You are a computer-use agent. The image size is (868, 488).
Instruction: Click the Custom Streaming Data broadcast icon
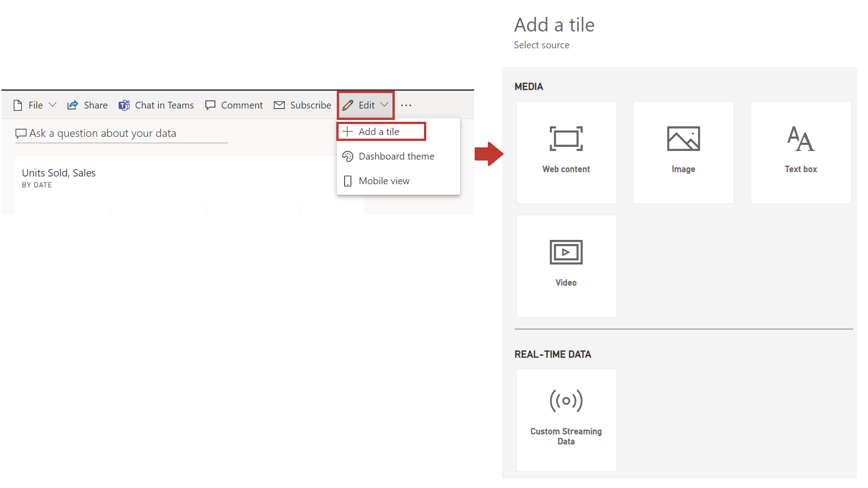(566, 401)
